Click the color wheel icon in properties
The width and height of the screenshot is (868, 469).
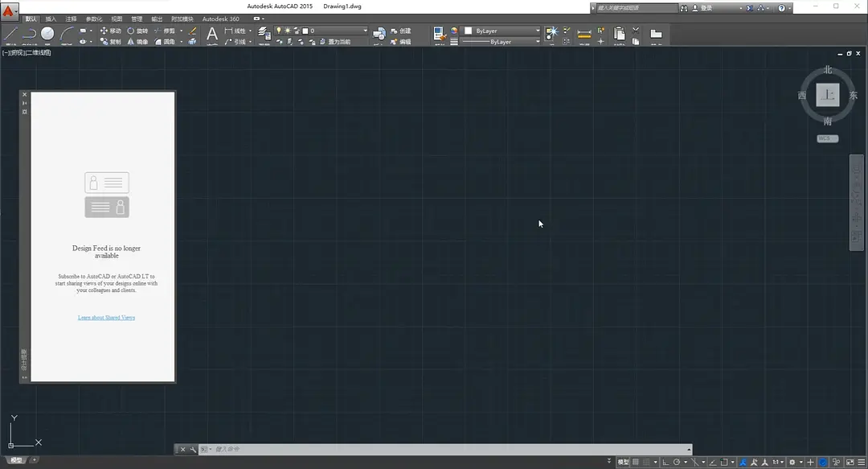click(454, 31)
